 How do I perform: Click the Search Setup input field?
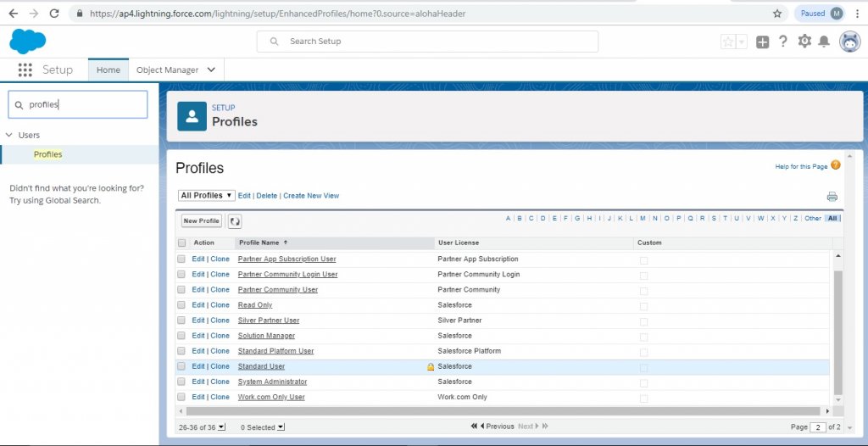tap(427, 42)
